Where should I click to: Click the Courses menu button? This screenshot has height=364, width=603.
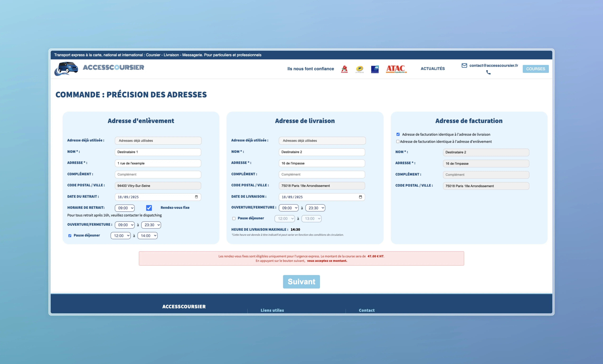click(535, 69)
